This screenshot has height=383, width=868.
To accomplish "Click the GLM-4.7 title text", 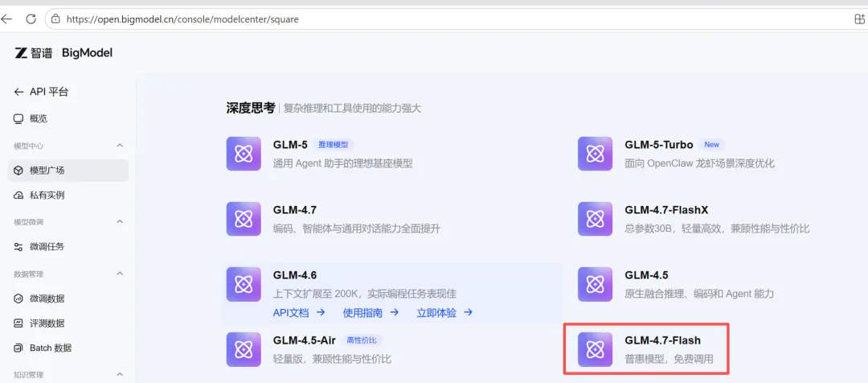I will coord(294,210).
